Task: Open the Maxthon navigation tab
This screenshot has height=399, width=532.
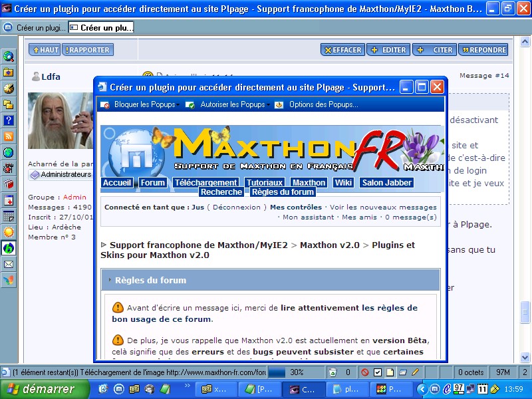Action: click(309, 182)
